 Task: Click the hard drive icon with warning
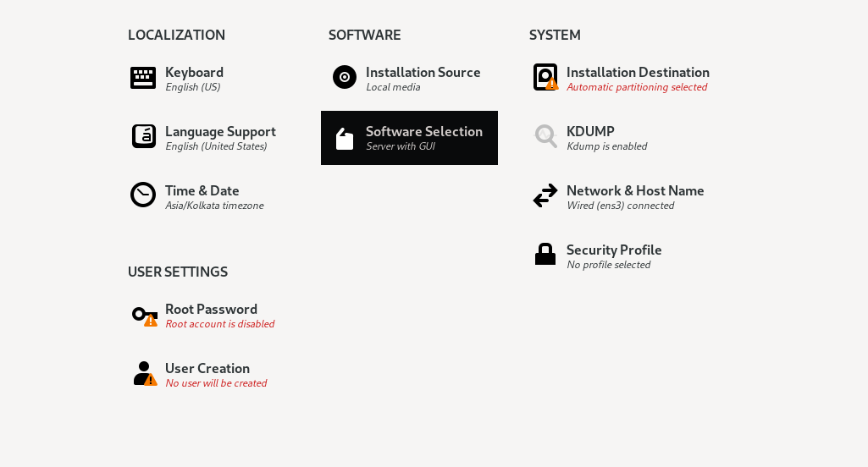tap(545, 77)
